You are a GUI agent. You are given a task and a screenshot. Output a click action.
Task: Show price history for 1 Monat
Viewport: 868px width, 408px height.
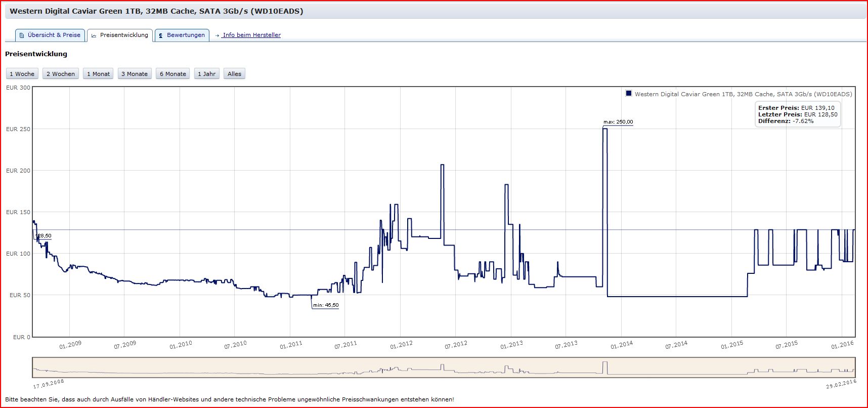98,74
